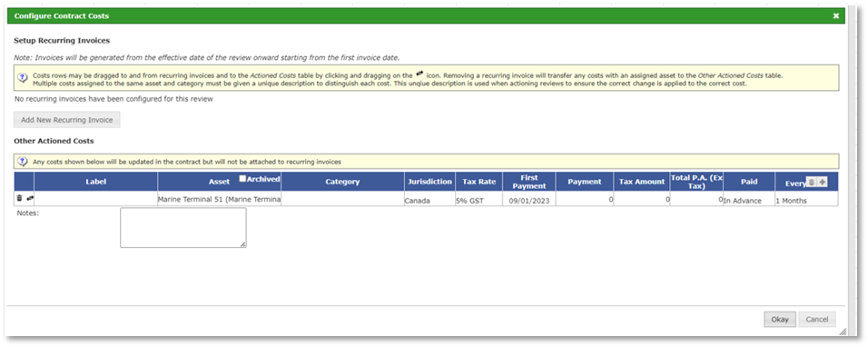Click the Category column header

click(342, 182)
